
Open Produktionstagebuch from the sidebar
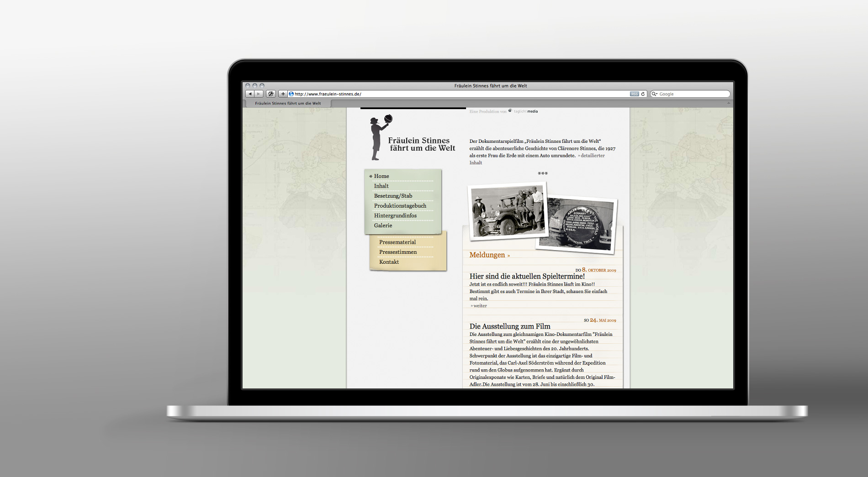[400, 206]
